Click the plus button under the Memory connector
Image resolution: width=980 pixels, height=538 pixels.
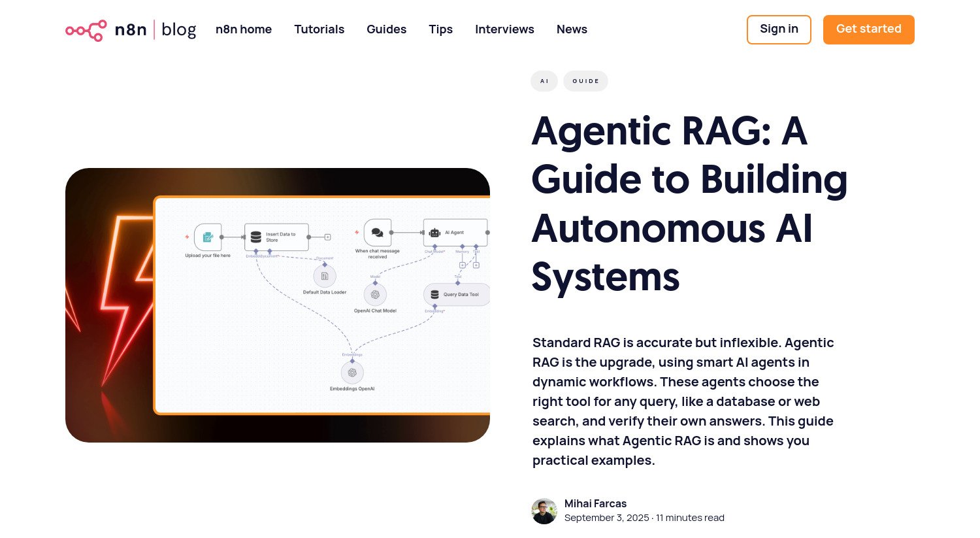tap(463, 265)
